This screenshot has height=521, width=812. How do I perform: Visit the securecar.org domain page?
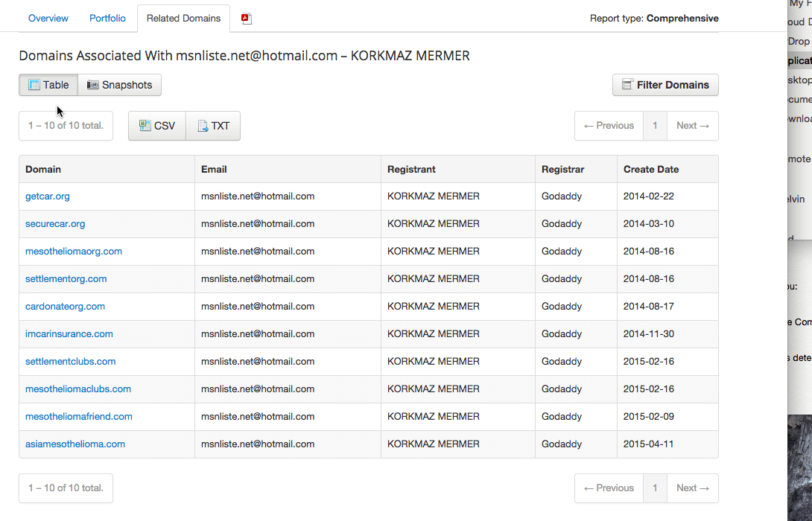click(x=54, y=223)
